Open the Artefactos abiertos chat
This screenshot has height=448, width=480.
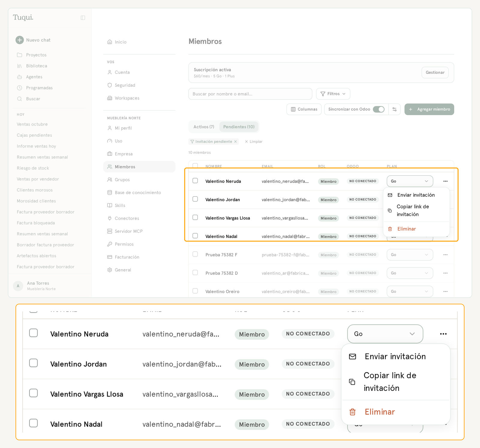tap(36, 256)
